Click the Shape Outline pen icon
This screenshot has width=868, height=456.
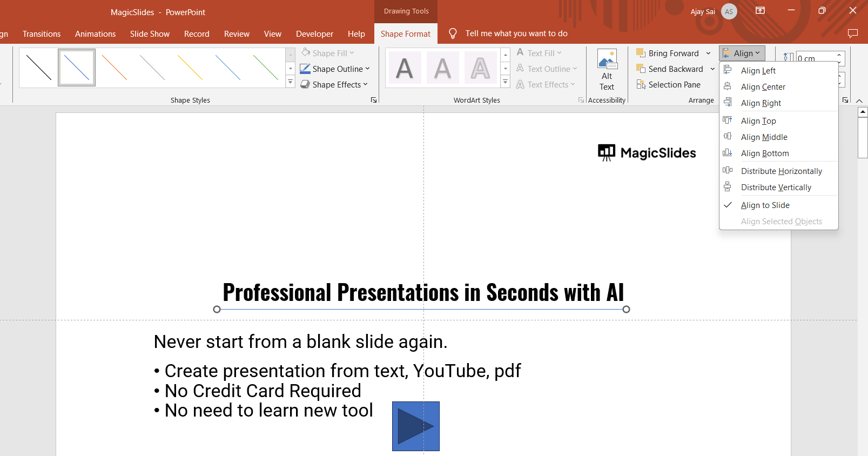point(305,69)
